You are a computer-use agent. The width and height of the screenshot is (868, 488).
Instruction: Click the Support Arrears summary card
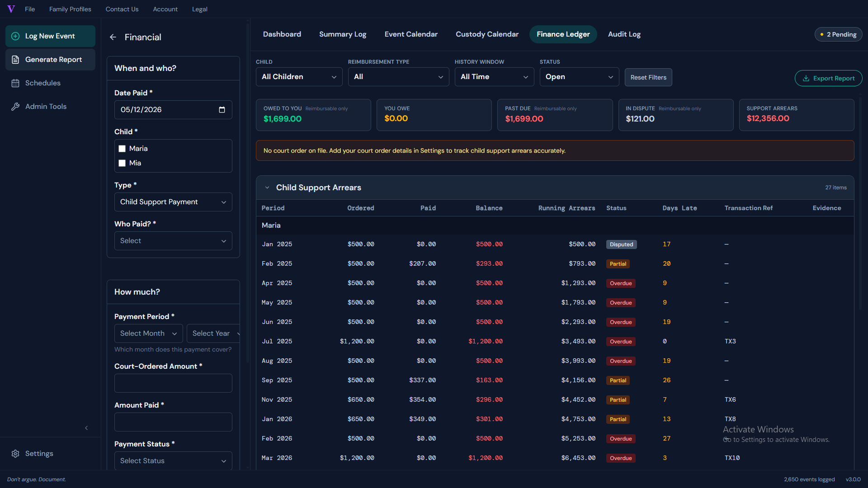coord(797,115)
